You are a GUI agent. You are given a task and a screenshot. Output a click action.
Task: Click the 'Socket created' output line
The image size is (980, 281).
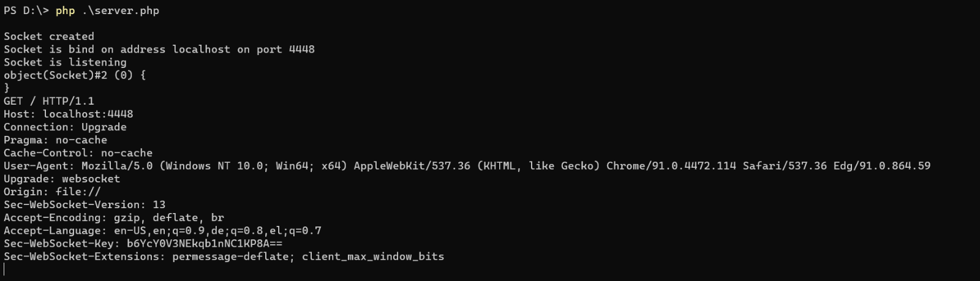tap(49, 36)
